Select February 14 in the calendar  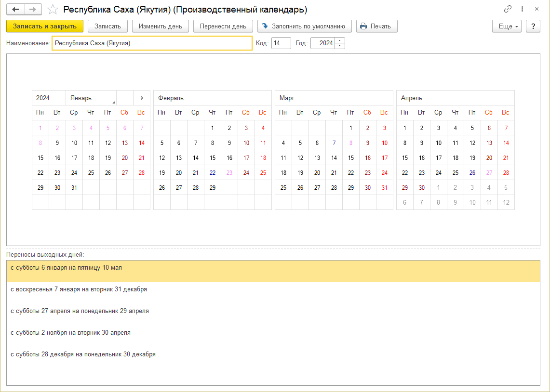(196, 158)
